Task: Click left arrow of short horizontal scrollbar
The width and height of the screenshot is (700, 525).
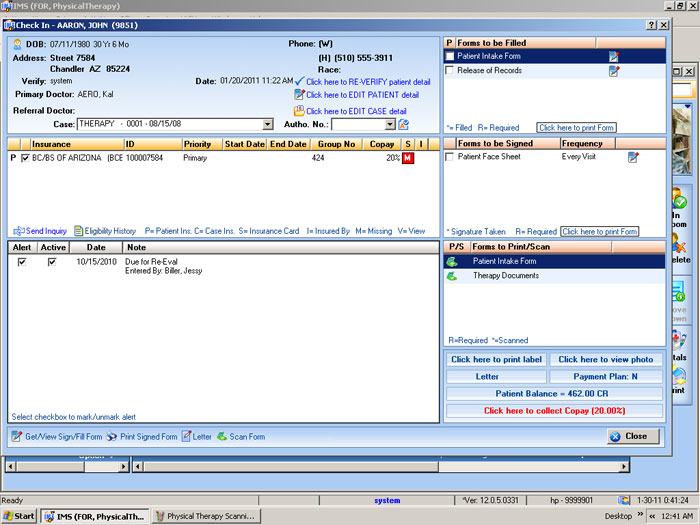Action: coord(11,467)
